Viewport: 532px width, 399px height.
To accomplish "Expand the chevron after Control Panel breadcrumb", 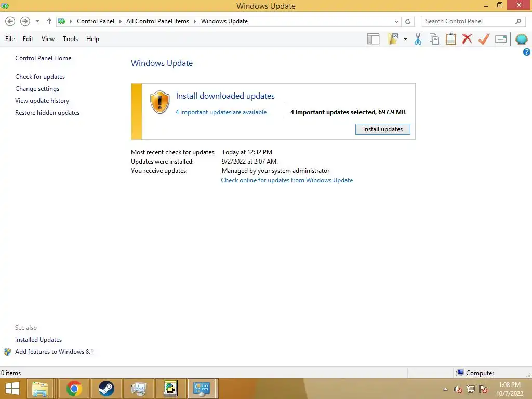I will click(120, 21).
